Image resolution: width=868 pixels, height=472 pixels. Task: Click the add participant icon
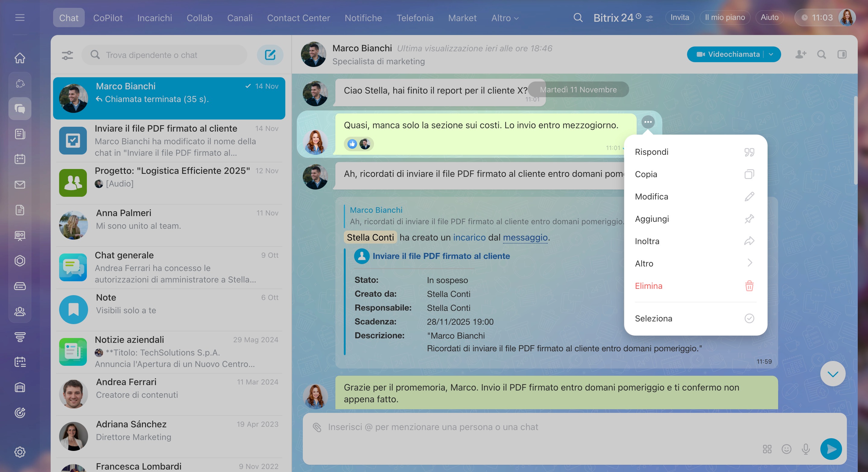click(x=801, y=54)
